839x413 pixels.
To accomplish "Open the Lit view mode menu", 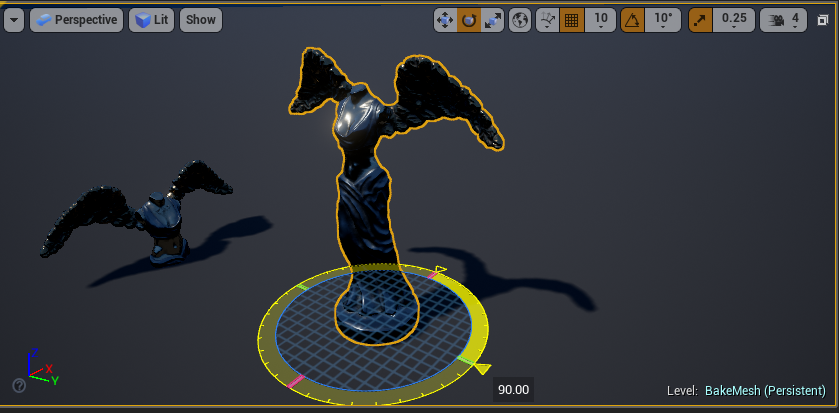I will tap(151, 20).
